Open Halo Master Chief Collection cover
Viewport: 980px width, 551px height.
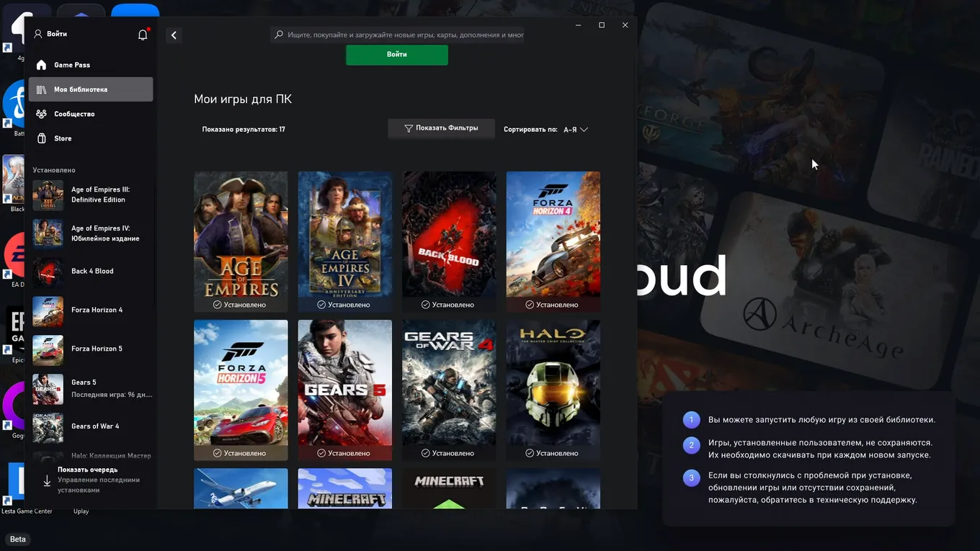click(553, 390)
